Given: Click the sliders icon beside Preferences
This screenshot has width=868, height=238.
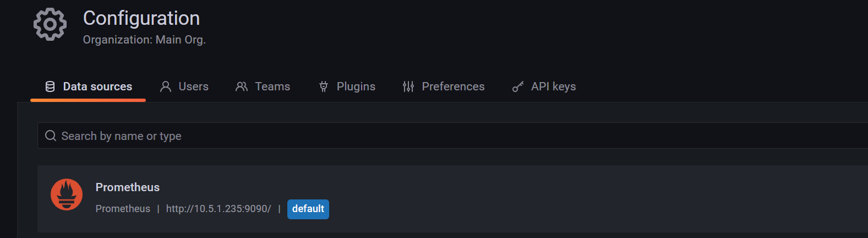Looking at the screenshot, I should 408,86.
